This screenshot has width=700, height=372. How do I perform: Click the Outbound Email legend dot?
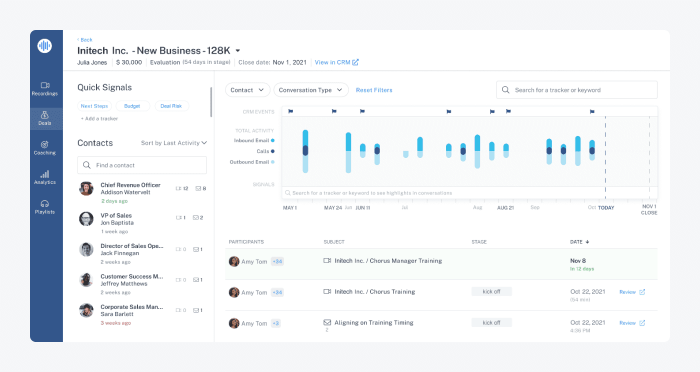click(x=273, y=162)
